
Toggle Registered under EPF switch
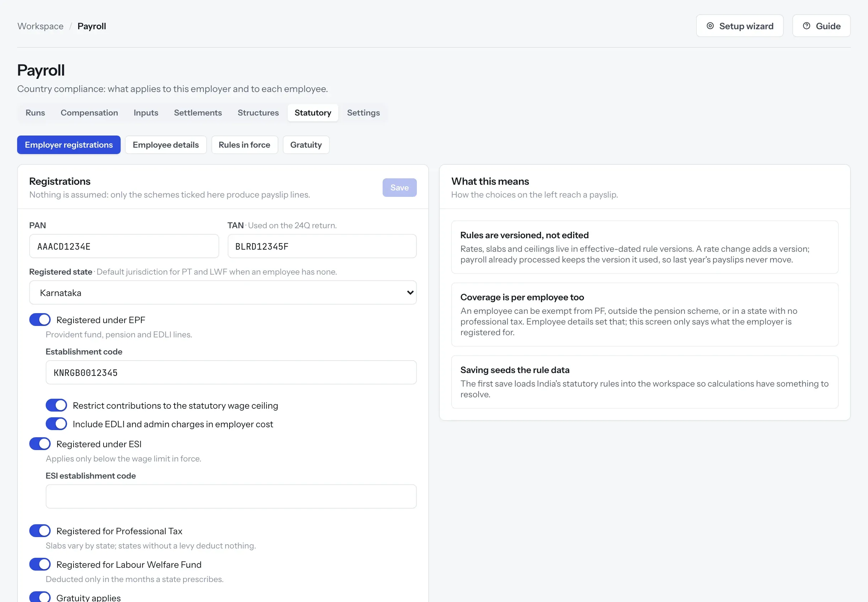[40, 320]
